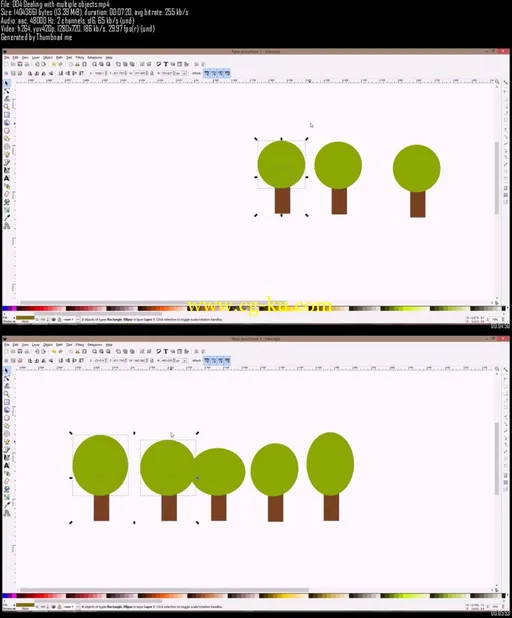Image resolution: width=512 pixels, height=618 pixels.
Task: Pick the Calligraphy tool in three-tree frame
Action: coord(7,170)
